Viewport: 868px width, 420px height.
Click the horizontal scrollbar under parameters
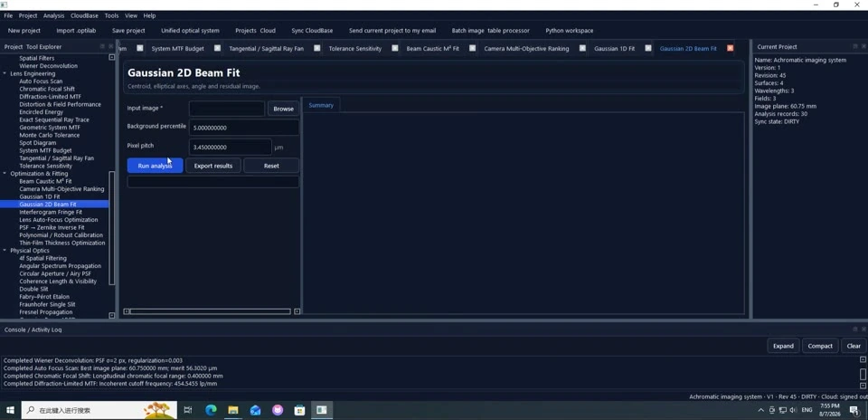tap(211, 311)
